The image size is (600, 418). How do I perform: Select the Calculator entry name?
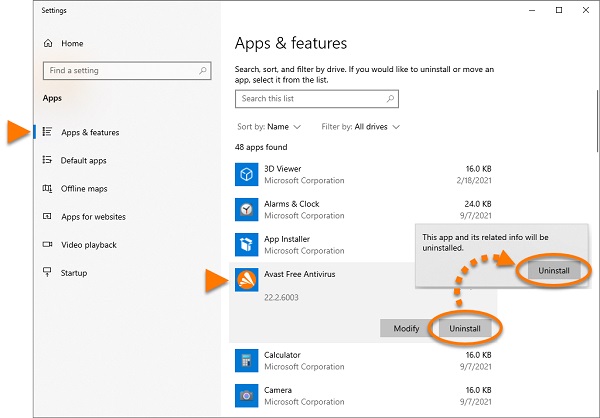pyautogui.click(x=282, y=355)
